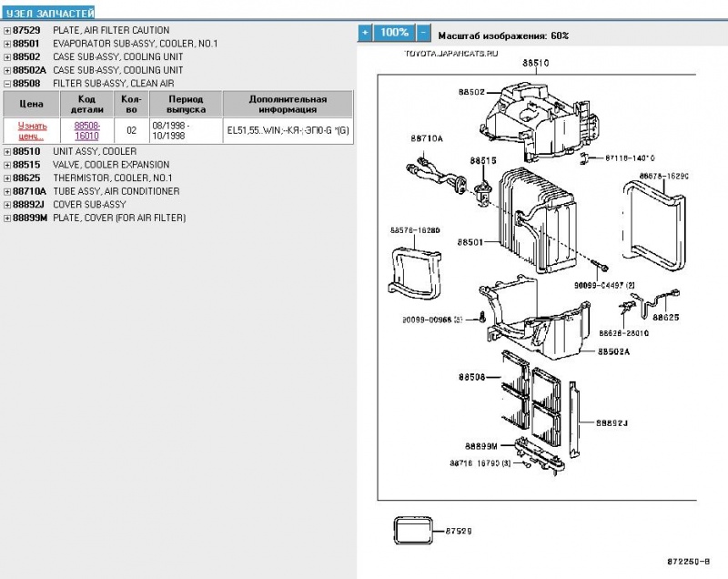The image size is (728, 579).
Task: Expand the 88502A Case Sub-Assy entry
Action: 7,70
